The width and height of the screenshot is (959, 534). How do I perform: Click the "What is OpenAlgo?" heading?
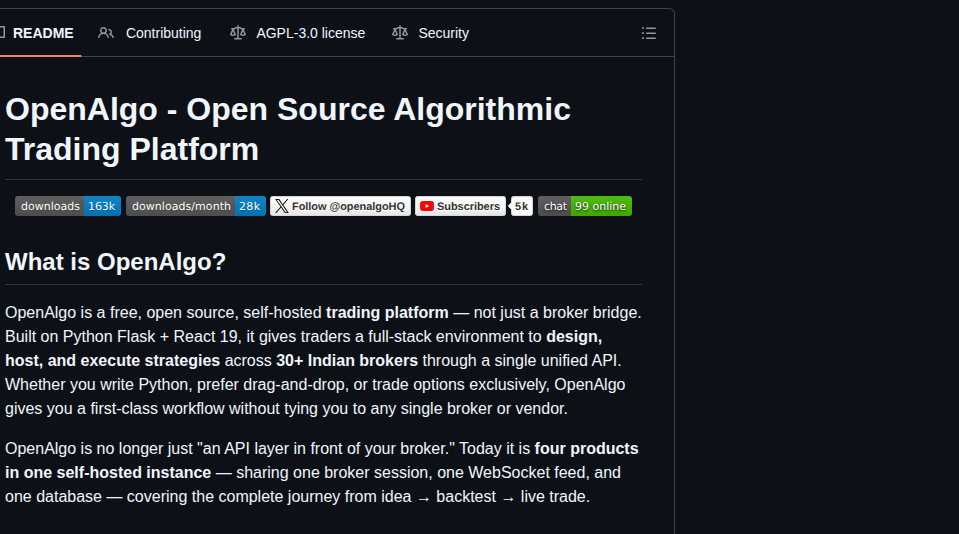point(116,262)
